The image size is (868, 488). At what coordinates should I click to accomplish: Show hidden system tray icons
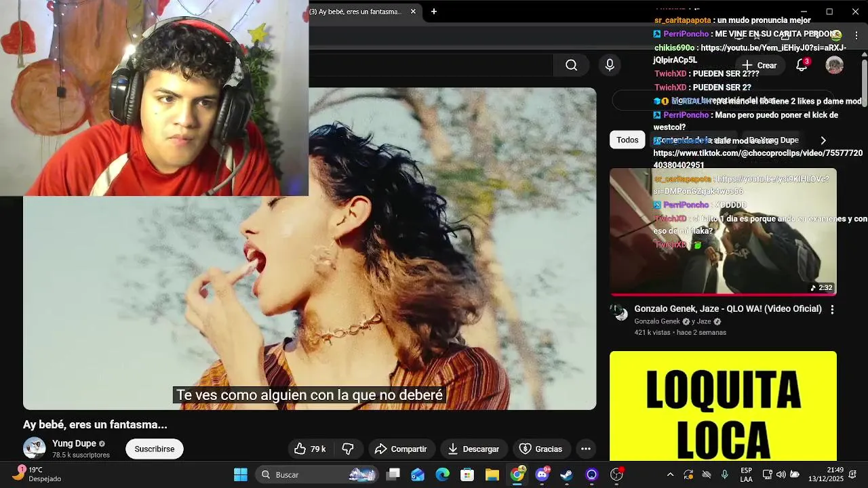pyautogui.click(x=670, y=474)
